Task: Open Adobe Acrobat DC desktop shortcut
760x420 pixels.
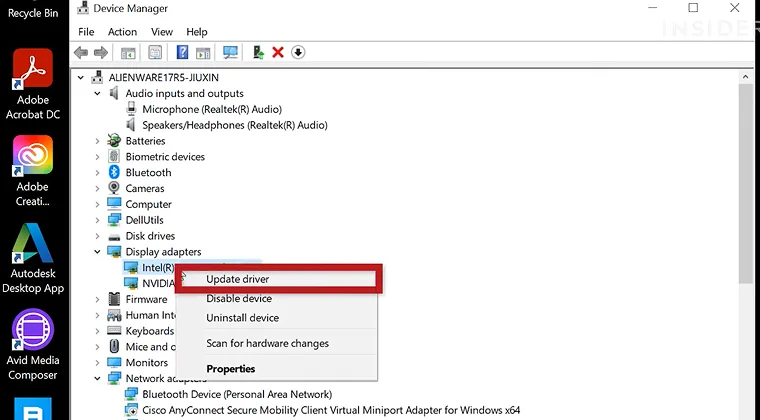Action: click(x=33, y=85)
